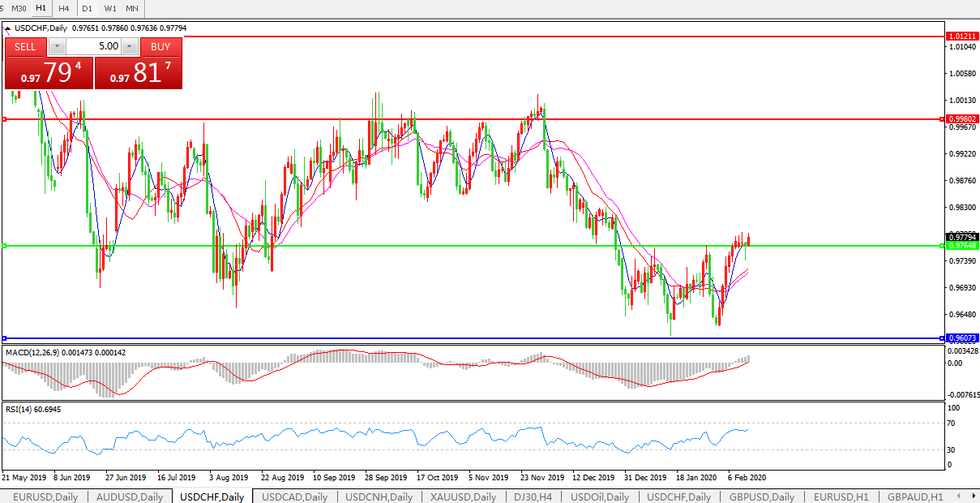The image size is (980, 503).
Task: Click the BUY button in one-click trading panel
Action: (x=160, y=46)
